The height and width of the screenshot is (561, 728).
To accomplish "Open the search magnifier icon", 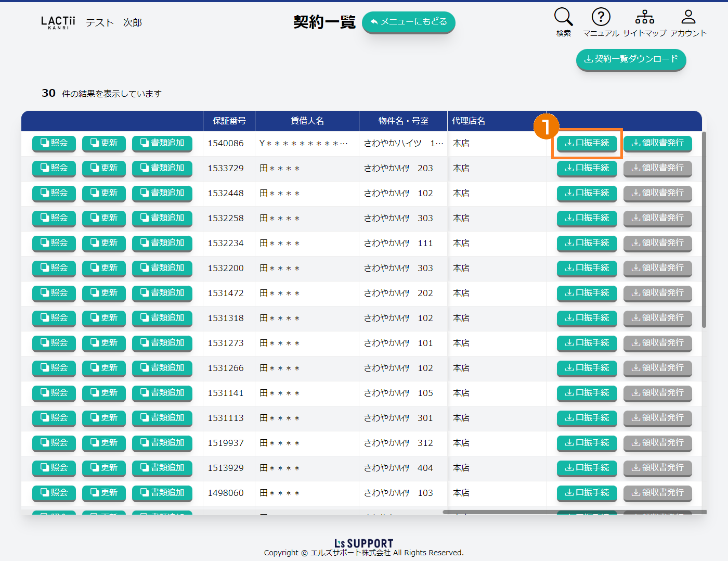I will point(563,17).
